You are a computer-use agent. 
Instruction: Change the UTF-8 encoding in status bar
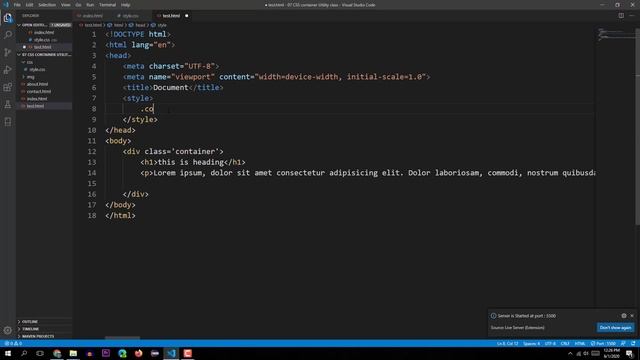(550, 344)
